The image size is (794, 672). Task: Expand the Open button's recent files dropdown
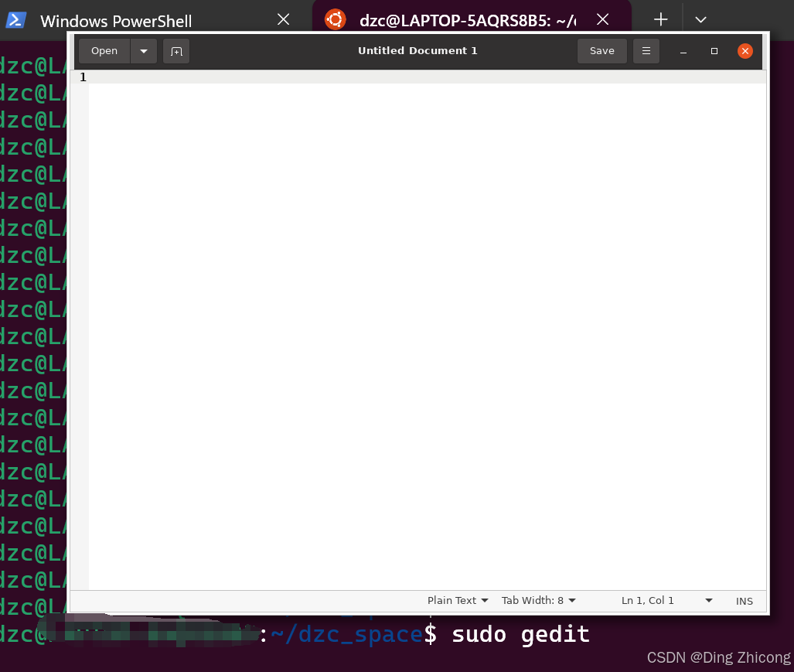144,51
